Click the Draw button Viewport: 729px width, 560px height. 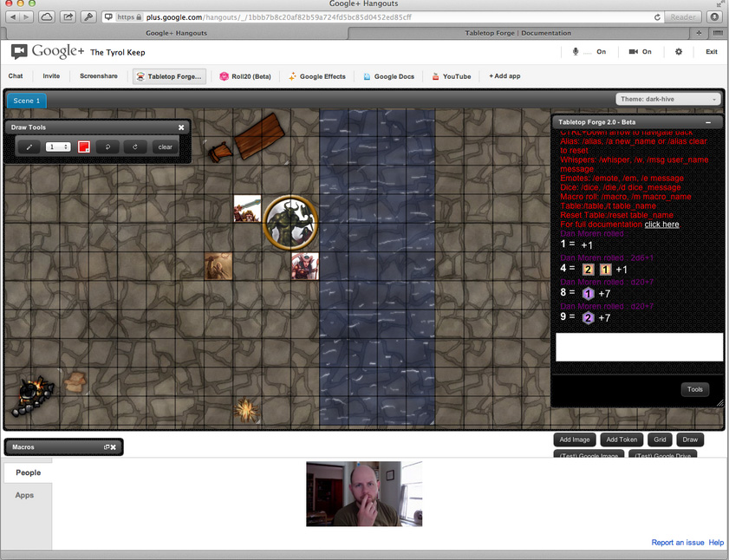click(690, 440)
